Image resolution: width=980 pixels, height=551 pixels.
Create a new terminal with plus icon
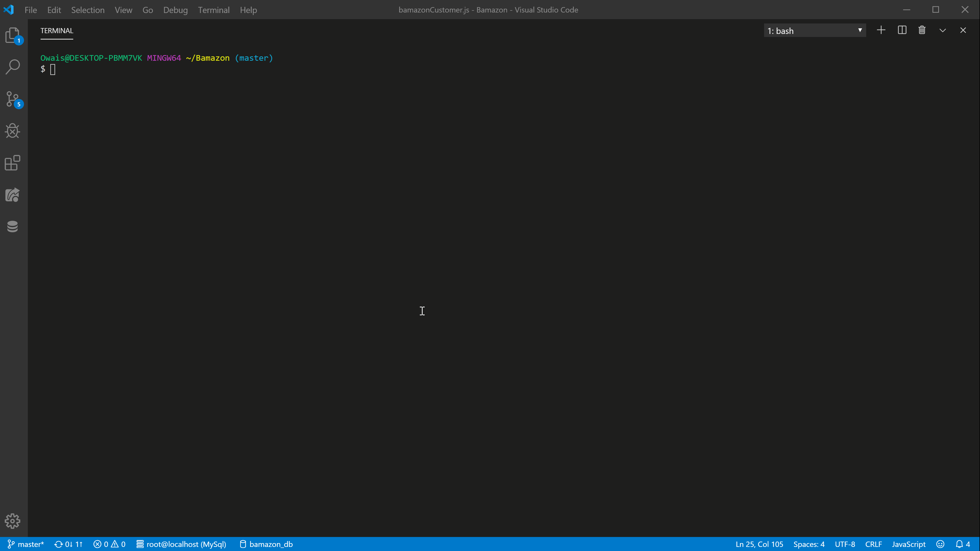pos(881,30)
